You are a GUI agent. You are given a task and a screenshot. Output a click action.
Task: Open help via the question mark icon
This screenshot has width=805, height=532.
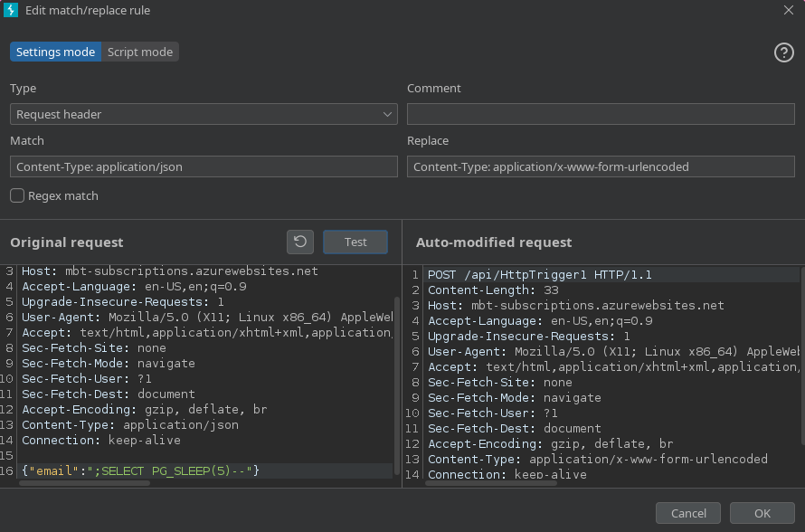[783, 52]
